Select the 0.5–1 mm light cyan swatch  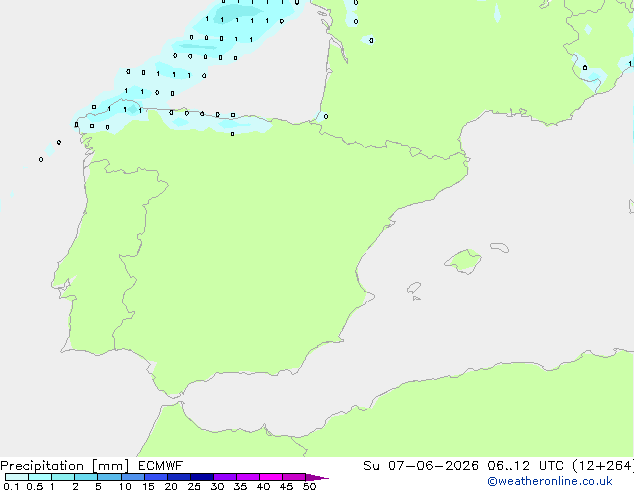40,477
